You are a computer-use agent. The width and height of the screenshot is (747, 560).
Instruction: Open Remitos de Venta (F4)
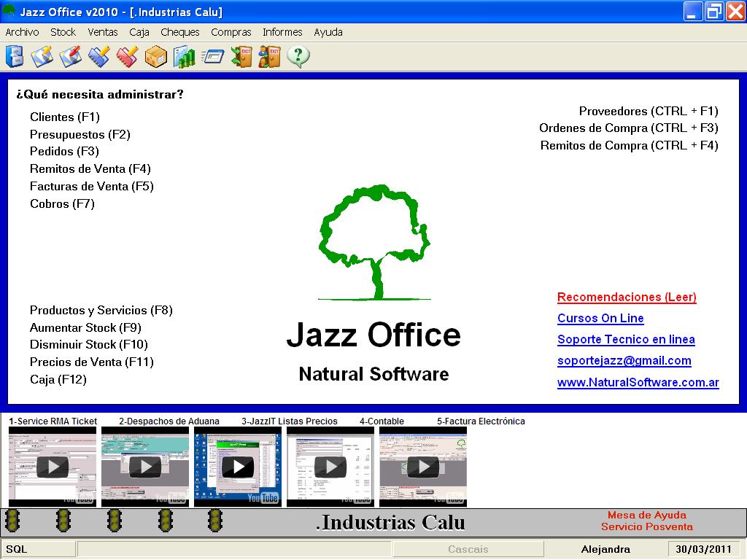pos(90,168)
